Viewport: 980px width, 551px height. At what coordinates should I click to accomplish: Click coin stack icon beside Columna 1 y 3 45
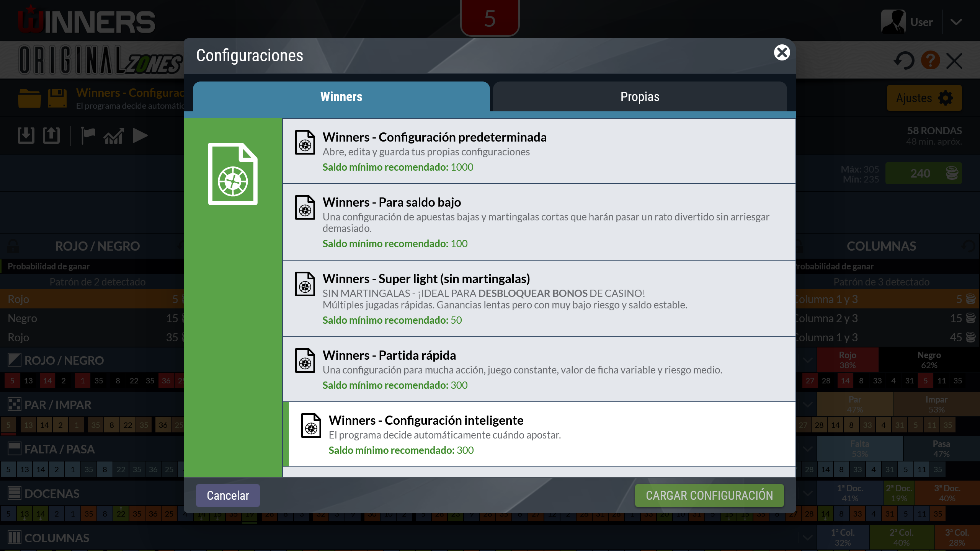pos(970,337)
